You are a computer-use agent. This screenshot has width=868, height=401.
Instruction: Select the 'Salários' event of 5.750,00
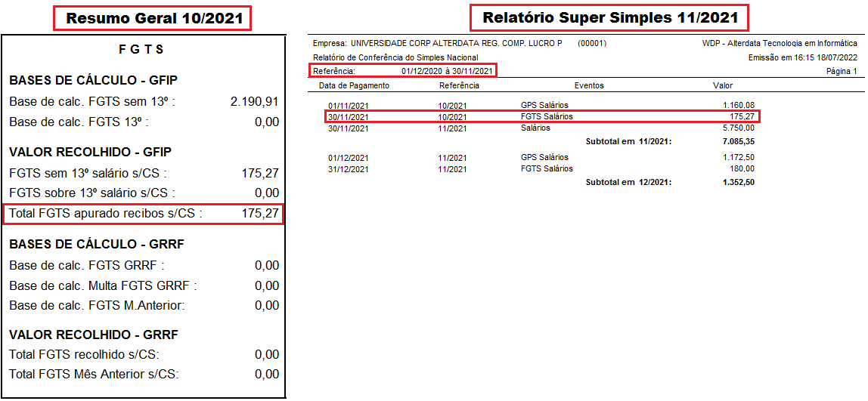pyautogui.click(x=535, y=128)
